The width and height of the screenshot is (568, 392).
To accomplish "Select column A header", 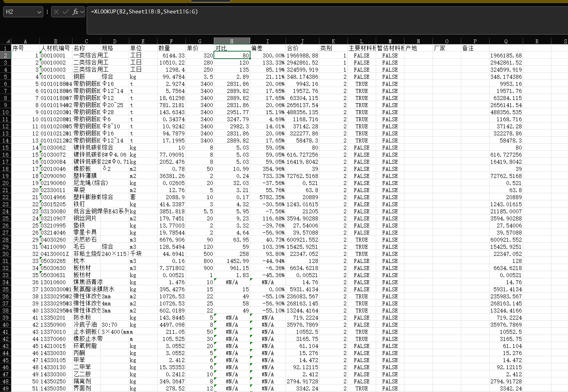I will click(25, 41).
